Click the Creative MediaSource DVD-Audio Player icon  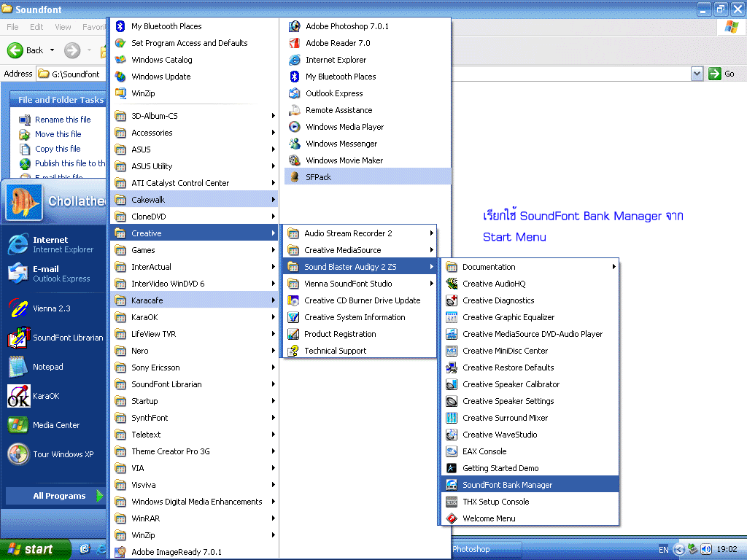(x=451, y=334)
